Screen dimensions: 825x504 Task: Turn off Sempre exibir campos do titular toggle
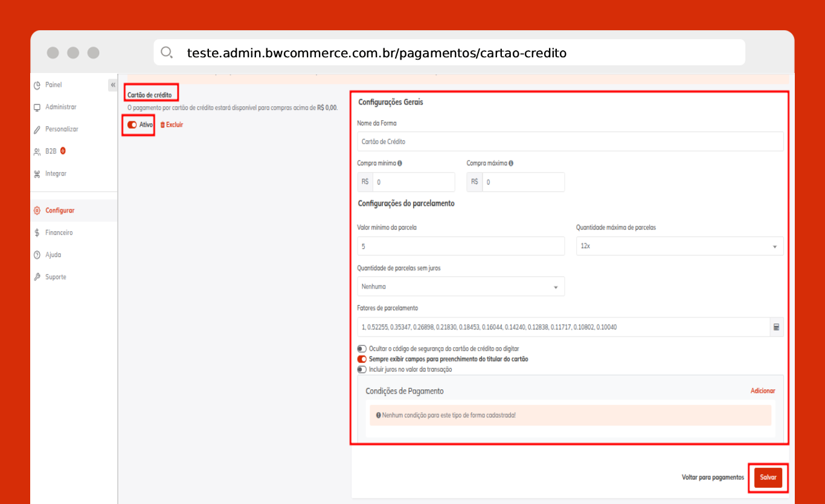point(362,359)
